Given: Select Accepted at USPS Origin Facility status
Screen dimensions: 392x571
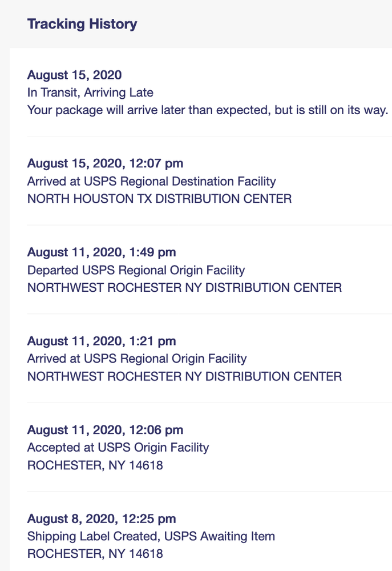Looking at the screenshot, I should pyautogui.click(x=118, y=448).
